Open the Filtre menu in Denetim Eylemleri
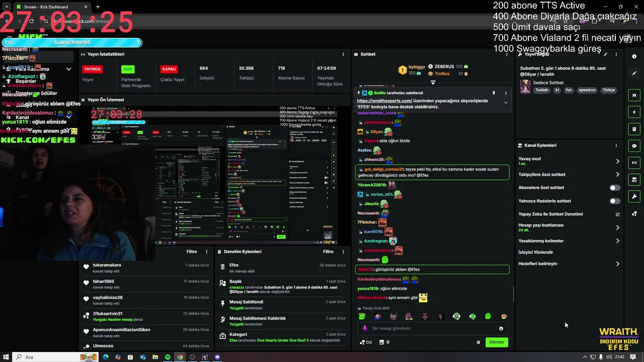The image size is (644, 362). click(328, 251)
